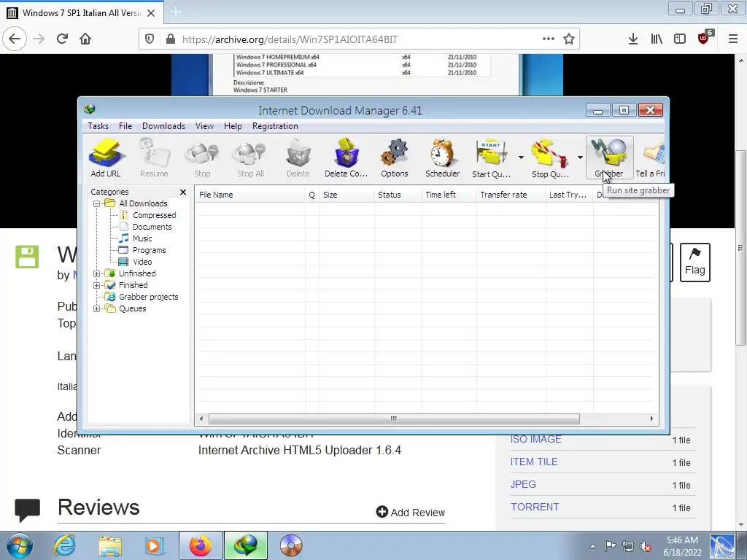Viewport: 747px width, 560px height.
Task: Bookmark this page with star icon
Action: tap(569, 39)
